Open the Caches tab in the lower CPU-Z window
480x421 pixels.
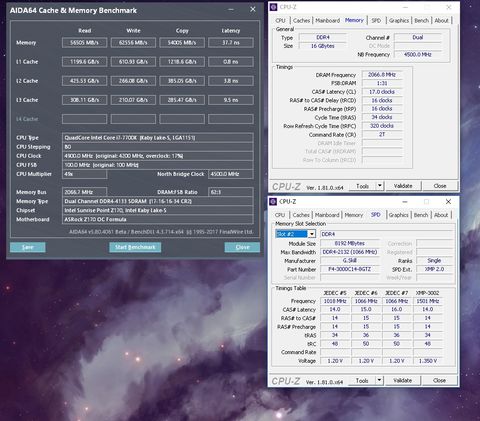(x=301, y=215)
